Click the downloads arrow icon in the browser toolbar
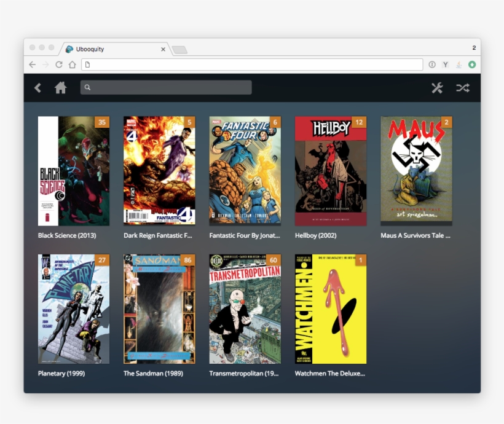The width and height of the screenshot is (504, 424). [x=458, y=63]
